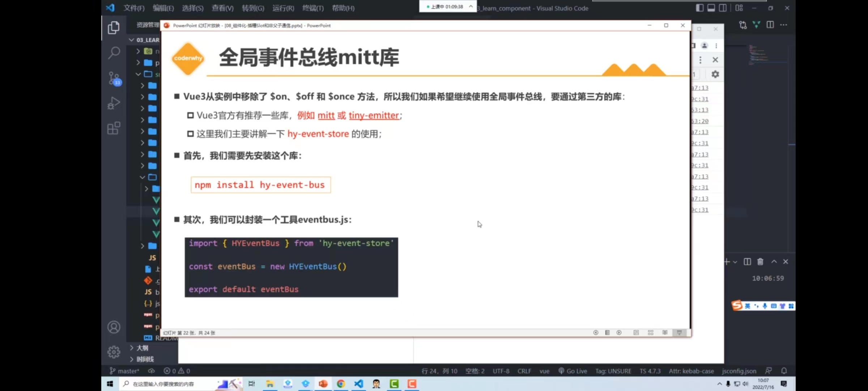Click the mitt hyperlink in slide
Viewport: 868px width, 391px height.
coord(326,115)
